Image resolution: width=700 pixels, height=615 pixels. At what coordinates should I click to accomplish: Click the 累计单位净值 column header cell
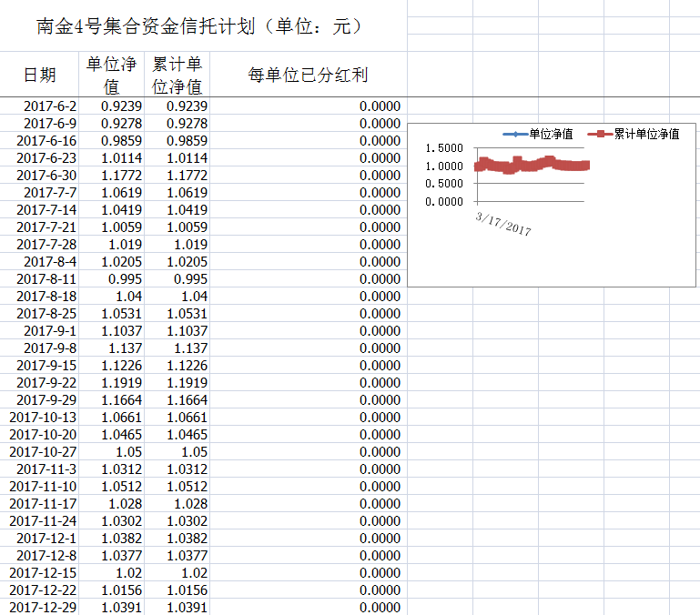click(177, 75)
